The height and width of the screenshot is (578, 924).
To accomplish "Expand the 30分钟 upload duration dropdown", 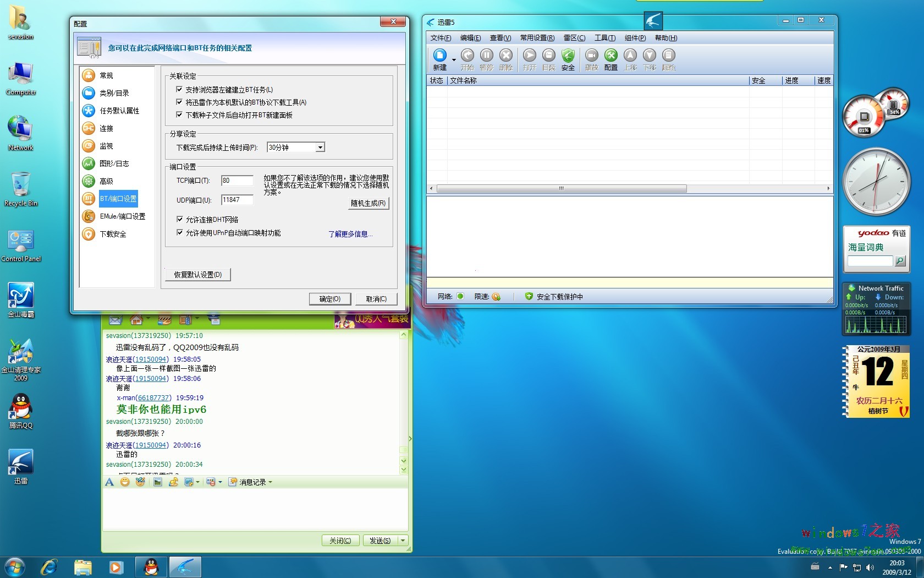I will pos(320,148).
